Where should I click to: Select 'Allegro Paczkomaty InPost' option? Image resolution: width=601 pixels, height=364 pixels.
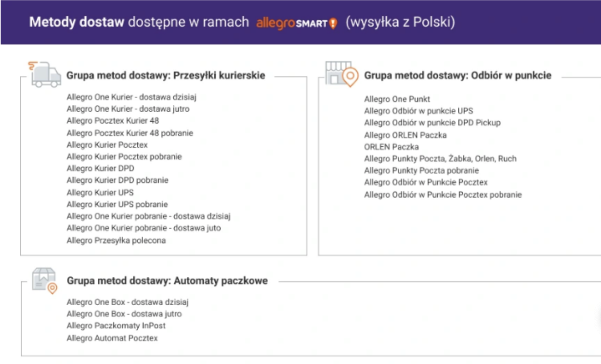(x=116, y=326)
